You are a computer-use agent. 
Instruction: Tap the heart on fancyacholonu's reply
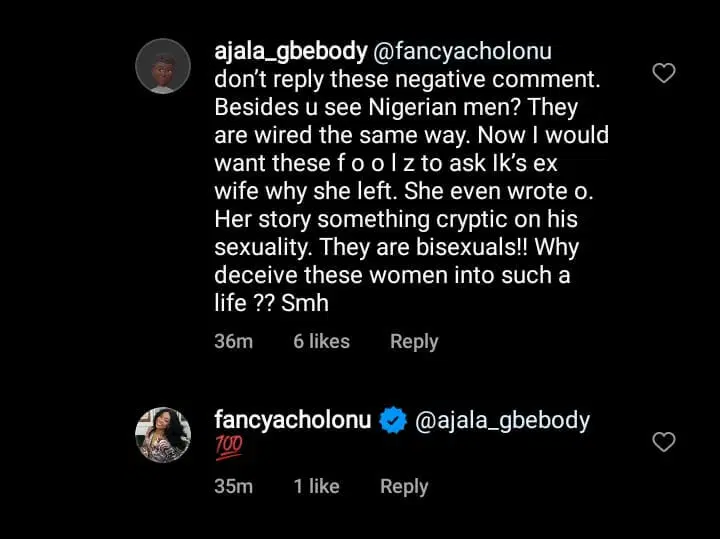663,441
